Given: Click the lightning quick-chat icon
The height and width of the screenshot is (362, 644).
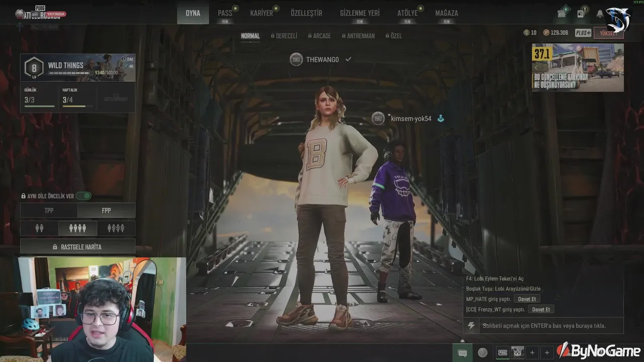Looking at the screenshot, I should [471, 326].
